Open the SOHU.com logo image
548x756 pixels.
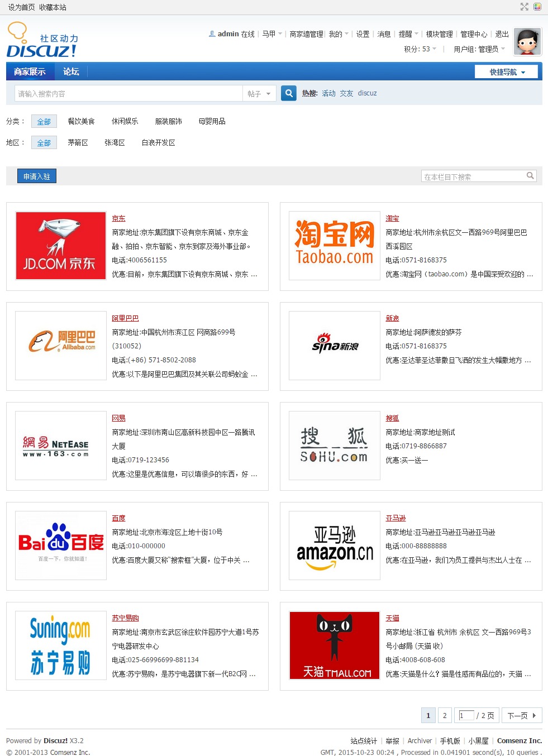(x=335, y=446)
